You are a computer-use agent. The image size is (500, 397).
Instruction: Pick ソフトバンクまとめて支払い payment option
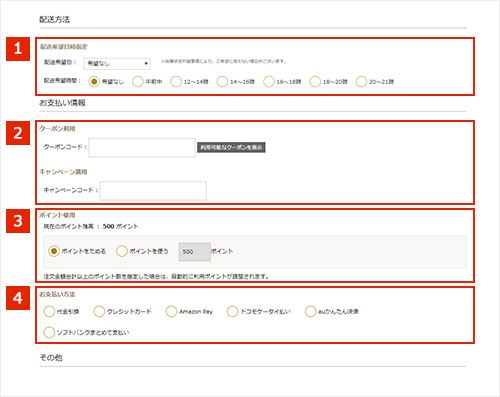49,332
